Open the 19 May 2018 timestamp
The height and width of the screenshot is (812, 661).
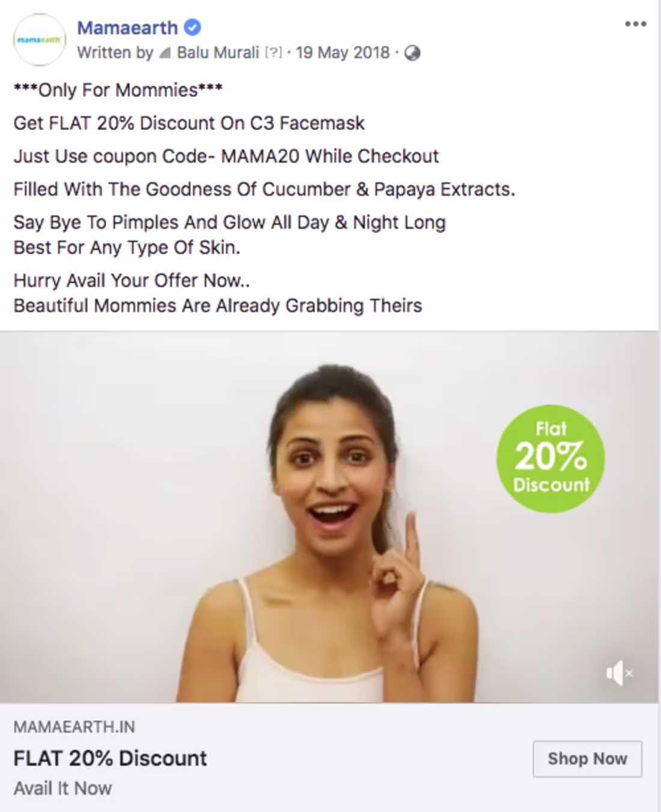(343, 53)
